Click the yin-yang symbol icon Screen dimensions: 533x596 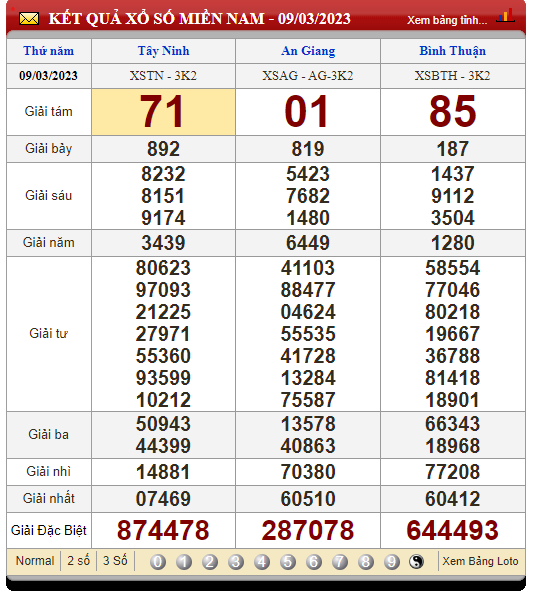point(416,562)
